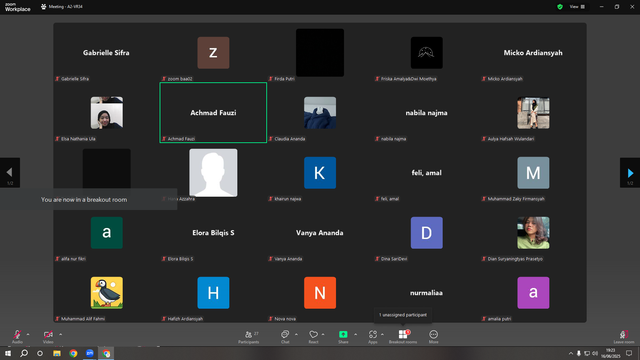Click the Gabrielle Sifra name tile
The width and height of the screenshot is (640, 360).
point(106,53)
